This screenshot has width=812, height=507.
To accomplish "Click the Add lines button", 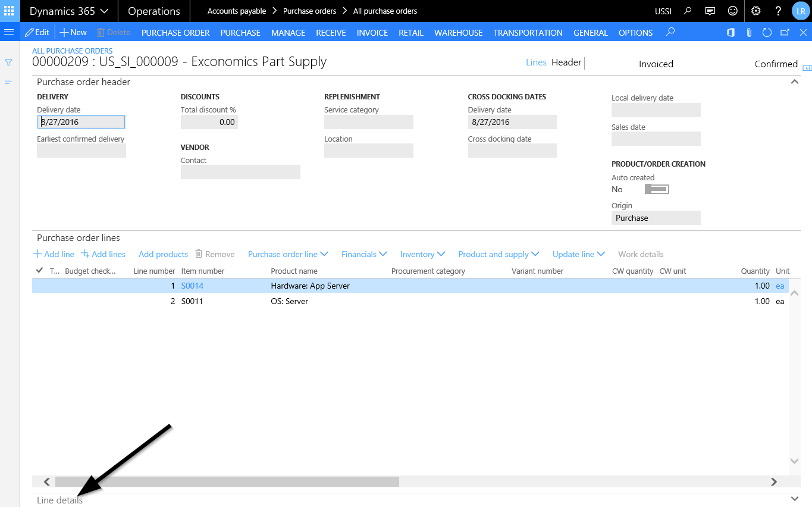I will (x=103, y=254).
